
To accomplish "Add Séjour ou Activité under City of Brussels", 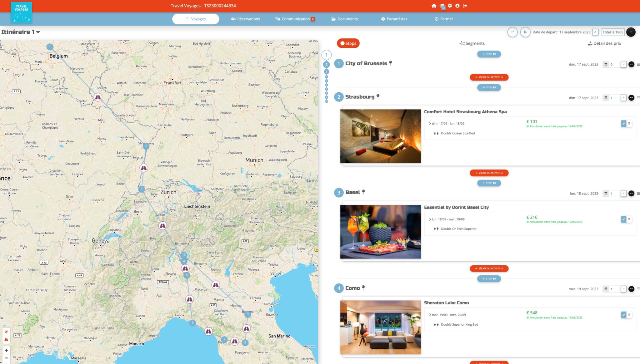I will point(489,77).
